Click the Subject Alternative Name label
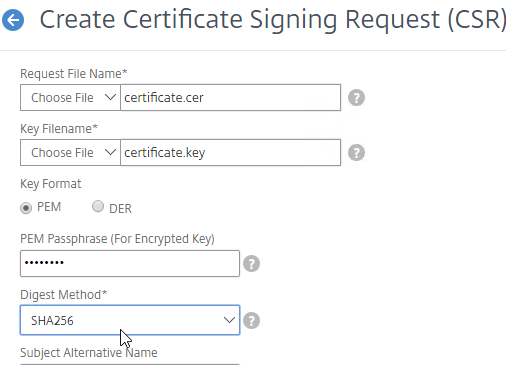 [89, 353]
